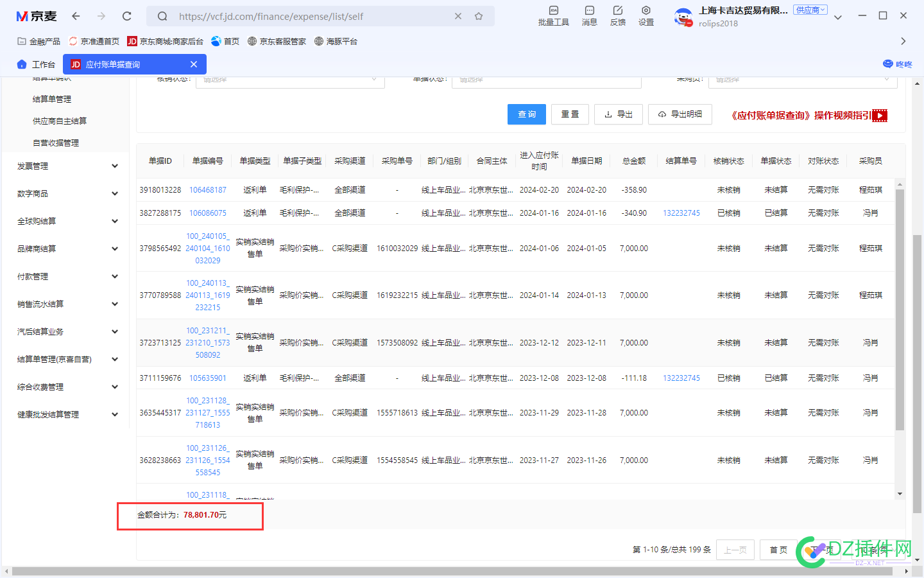Expand 健康批发结算管理 sidebar section
This screenshot has width=924, height=578.
click(x=67, y=414)
